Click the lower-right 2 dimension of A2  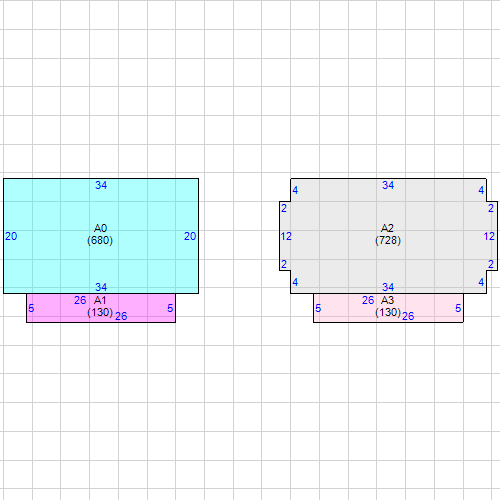pyautogui.click(x=491, y=264)
